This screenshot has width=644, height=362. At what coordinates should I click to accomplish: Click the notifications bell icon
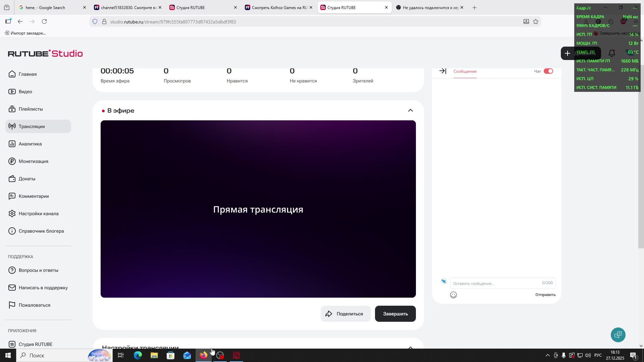tap(611, 53)
